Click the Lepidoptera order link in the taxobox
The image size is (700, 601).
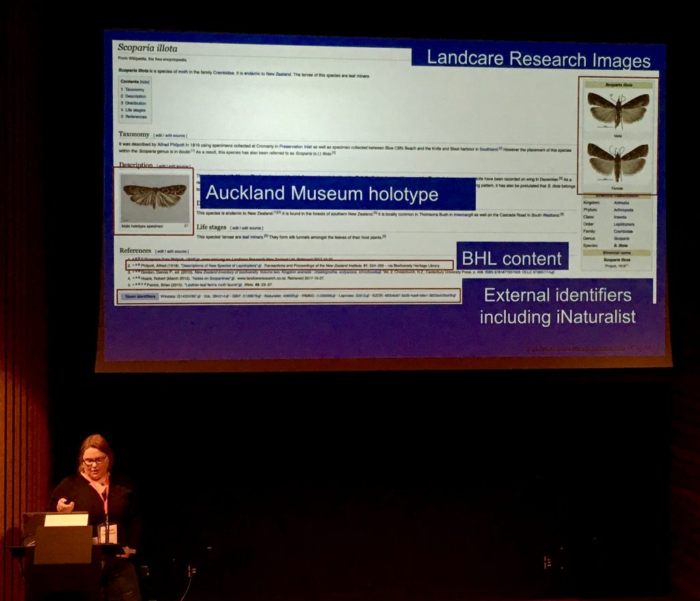coord(624,225)
